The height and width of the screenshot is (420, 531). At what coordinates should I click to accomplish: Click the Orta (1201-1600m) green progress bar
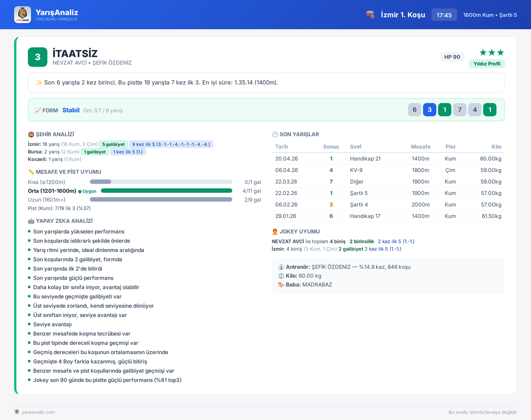(167, 191)
